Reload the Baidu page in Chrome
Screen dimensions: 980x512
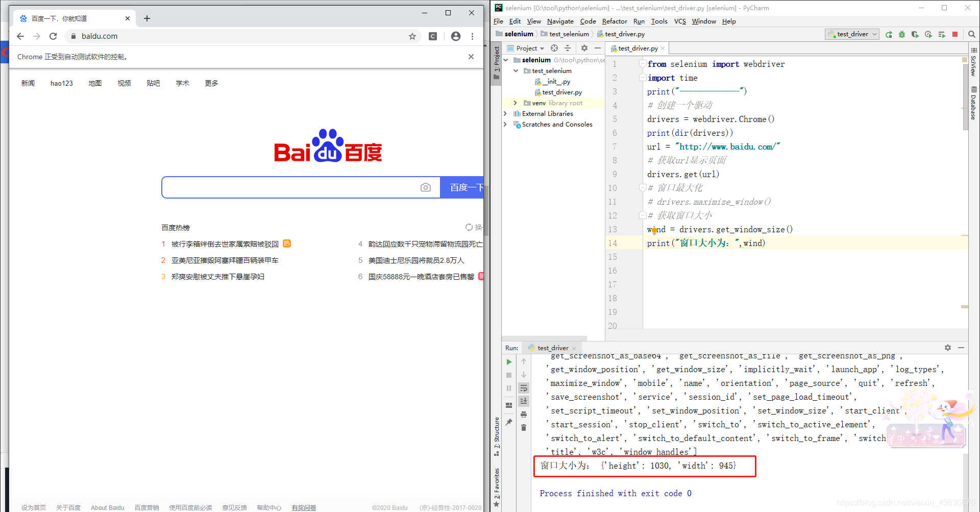tap(53, 36)
